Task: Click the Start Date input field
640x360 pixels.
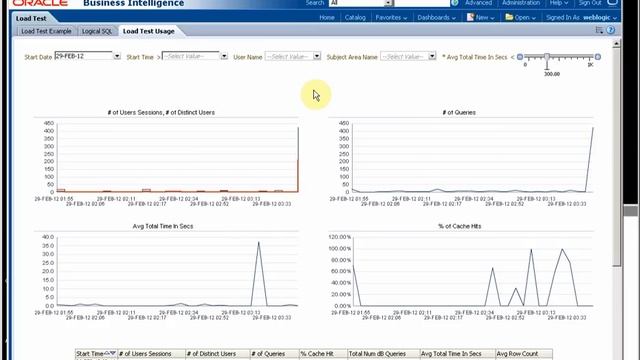Action: click(84, 56)
